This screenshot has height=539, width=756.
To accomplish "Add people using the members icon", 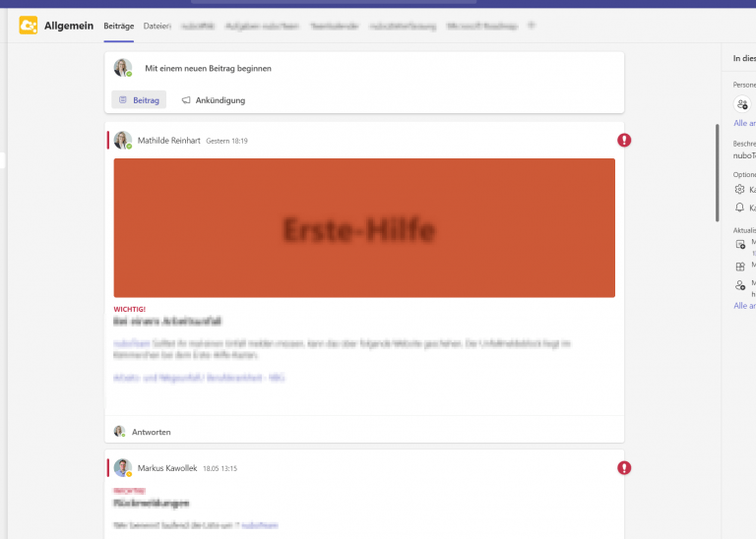I will point(742,104).
